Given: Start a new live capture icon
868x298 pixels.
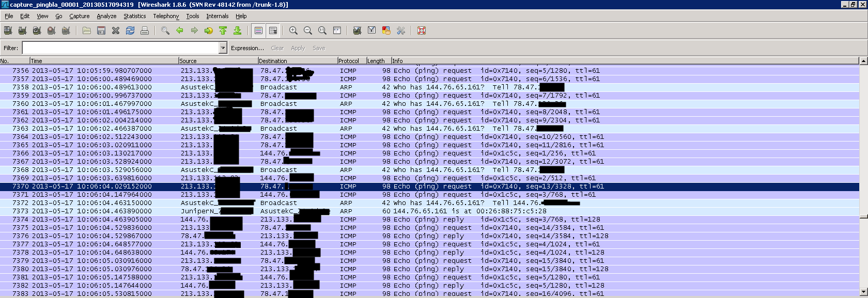Looking at the screenshot, I should point(37,31).
